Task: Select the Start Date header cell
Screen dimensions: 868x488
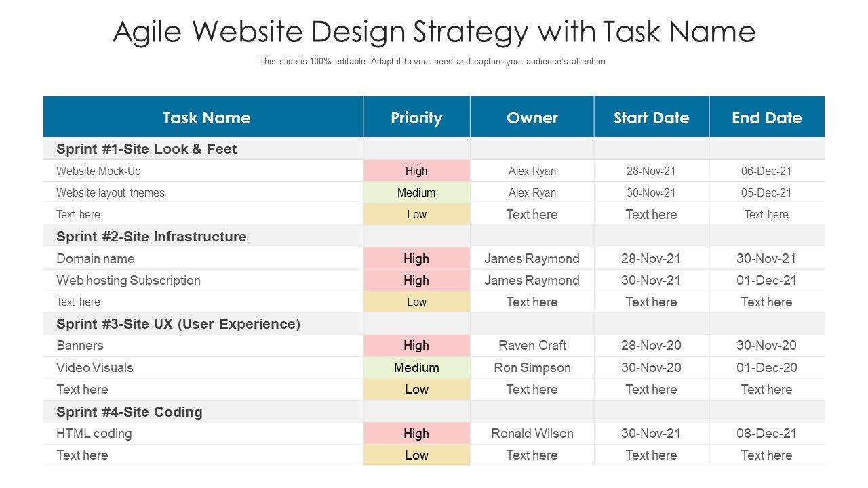Action: tap(651, 117)
